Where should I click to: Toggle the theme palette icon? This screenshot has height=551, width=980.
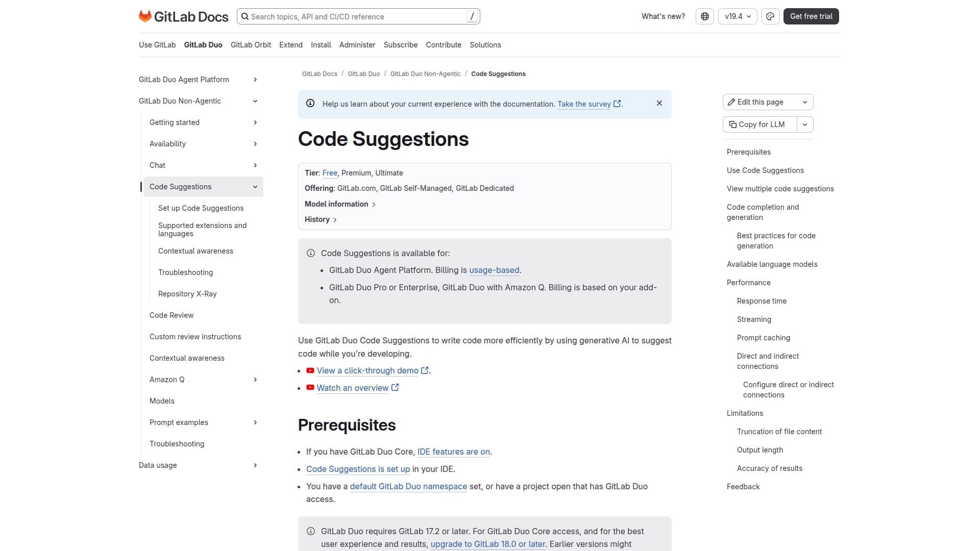(x=770, y=16)
